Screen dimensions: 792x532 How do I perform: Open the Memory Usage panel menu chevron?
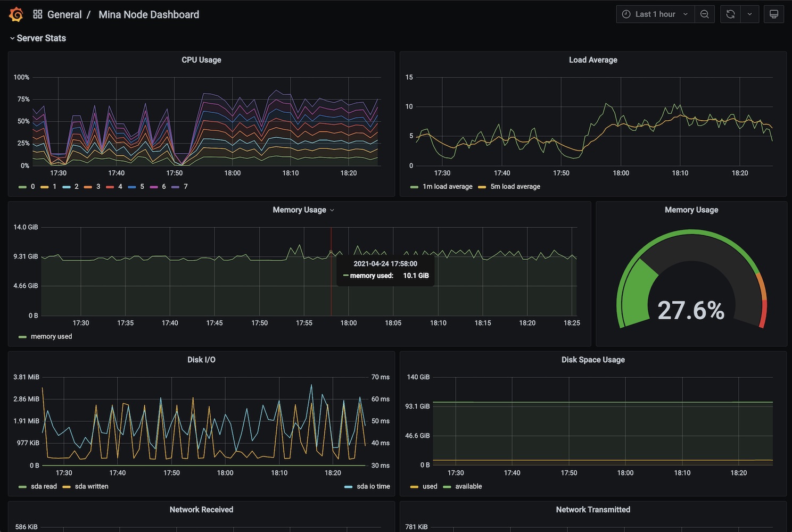332,210
